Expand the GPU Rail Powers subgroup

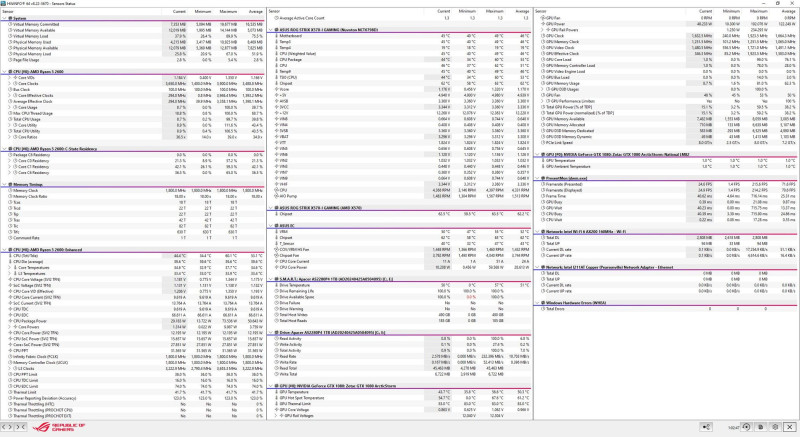coord(542,30)
